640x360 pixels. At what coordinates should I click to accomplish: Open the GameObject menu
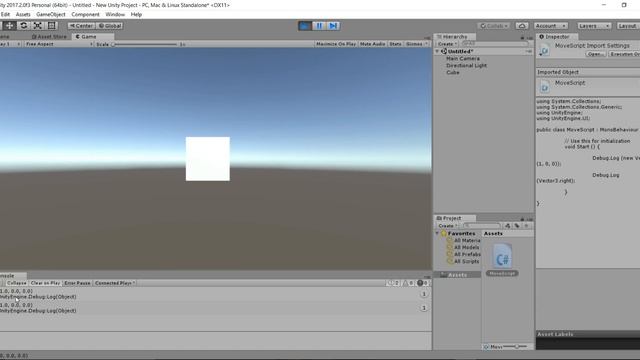(x=51, y=14)
